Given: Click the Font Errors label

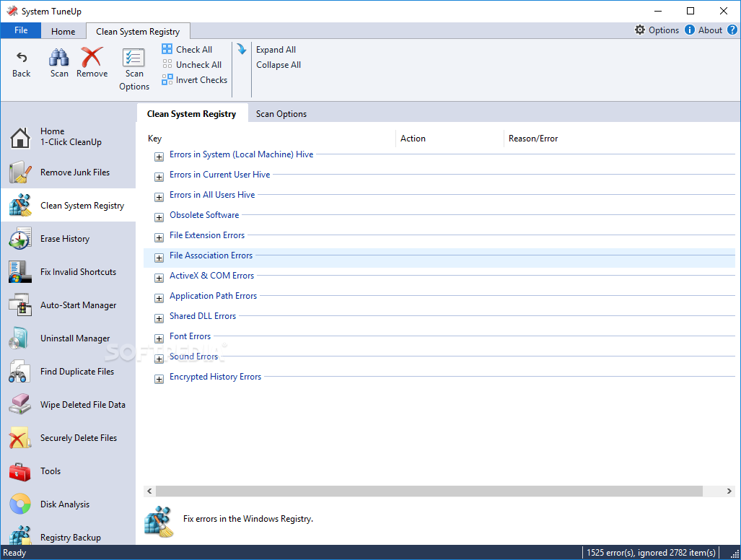Looking at the screenshot, I should click(x=190, y=336).
